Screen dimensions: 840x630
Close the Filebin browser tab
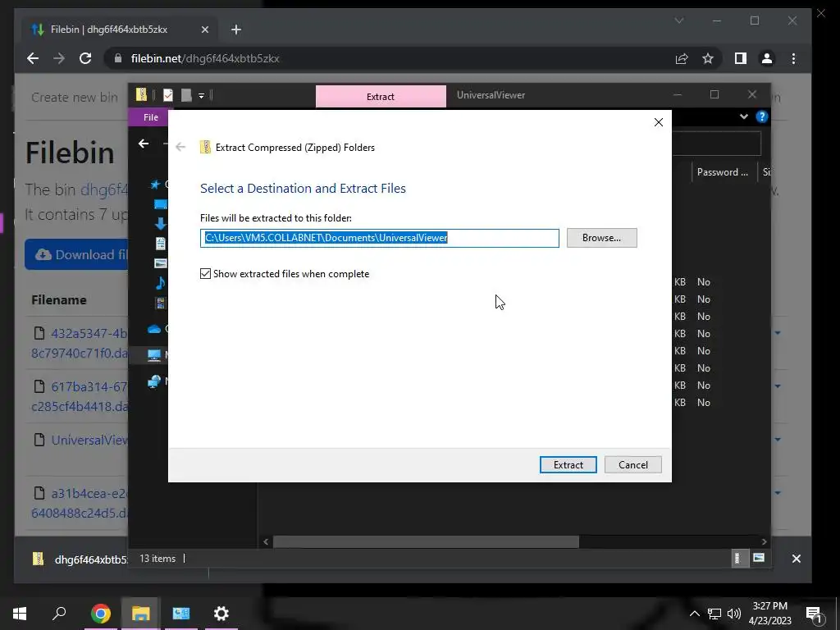[x=204, y=30]
